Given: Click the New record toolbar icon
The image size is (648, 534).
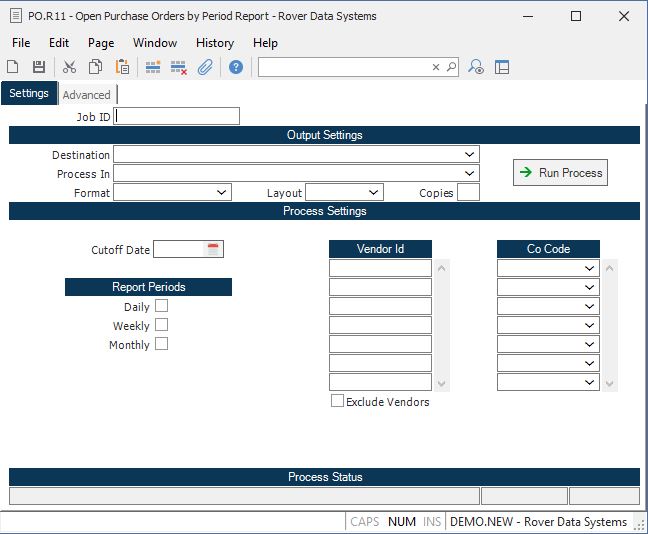Looking at the screenshot, I should click(13, 67).
